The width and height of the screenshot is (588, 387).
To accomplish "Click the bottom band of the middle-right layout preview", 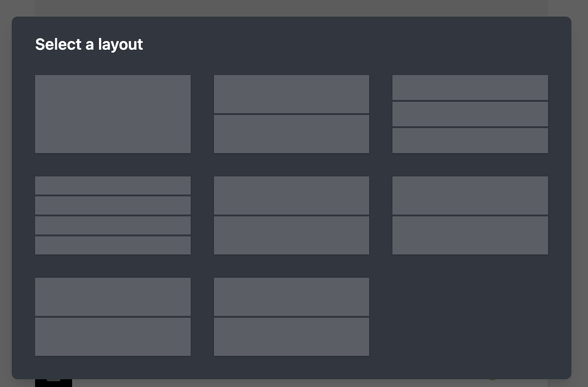I will pos(470,235).
